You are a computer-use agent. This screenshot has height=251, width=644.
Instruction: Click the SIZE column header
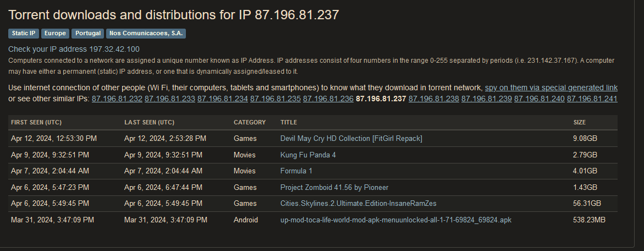click(580, 122)
